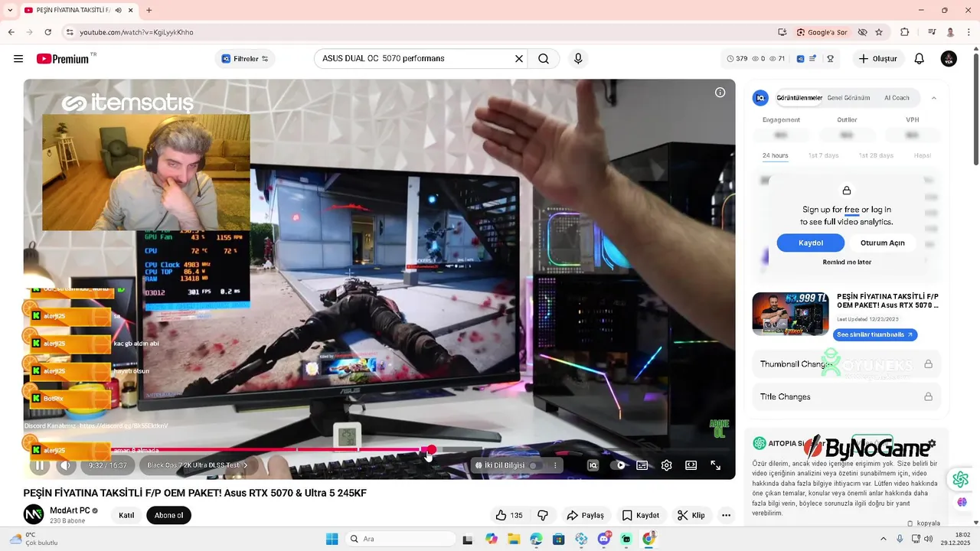Click kopyala copy link

click(x=924, y=523)
